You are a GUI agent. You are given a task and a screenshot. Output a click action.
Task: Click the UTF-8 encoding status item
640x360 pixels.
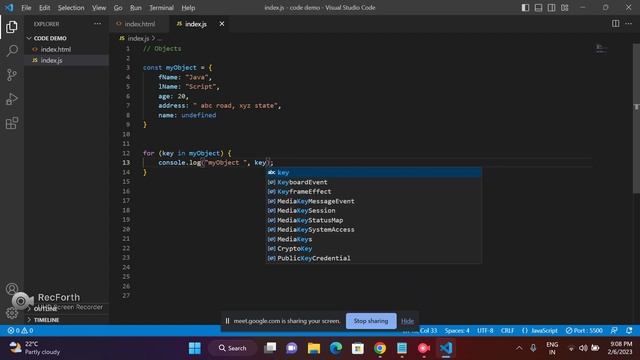click(x=485, y=331)
